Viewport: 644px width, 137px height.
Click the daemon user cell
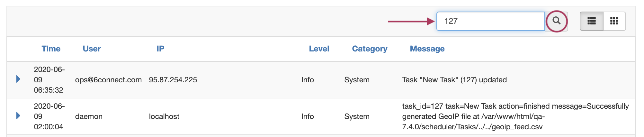pos(89,116)
